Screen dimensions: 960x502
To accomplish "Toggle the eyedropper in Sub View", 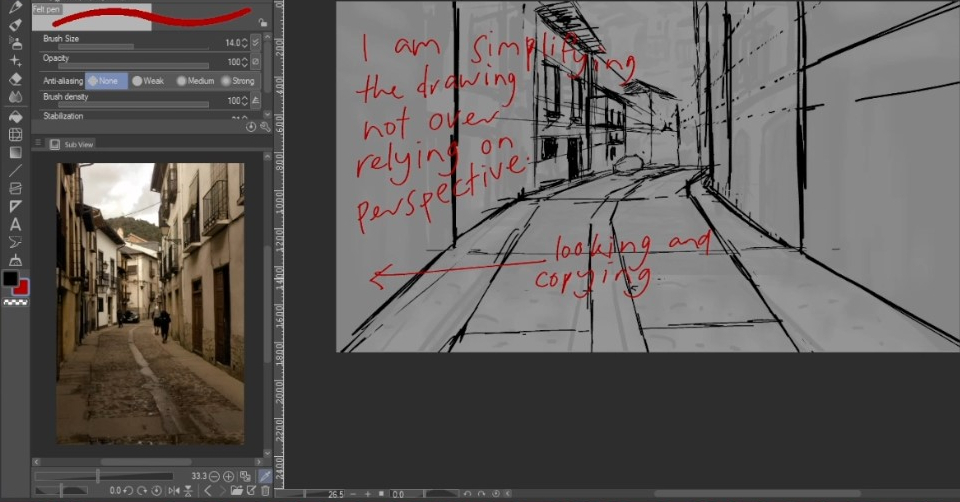I will click(265, 476).
